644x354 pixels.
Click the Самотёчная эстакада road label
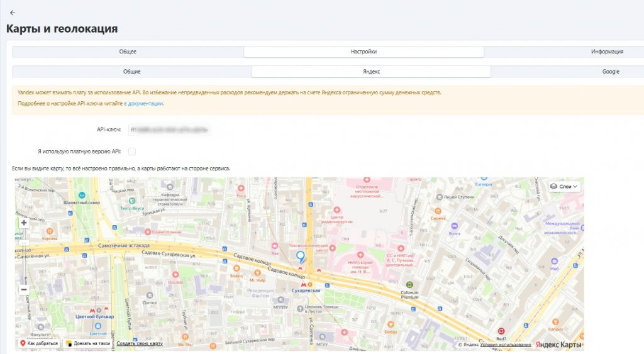(x=124, y=246)
